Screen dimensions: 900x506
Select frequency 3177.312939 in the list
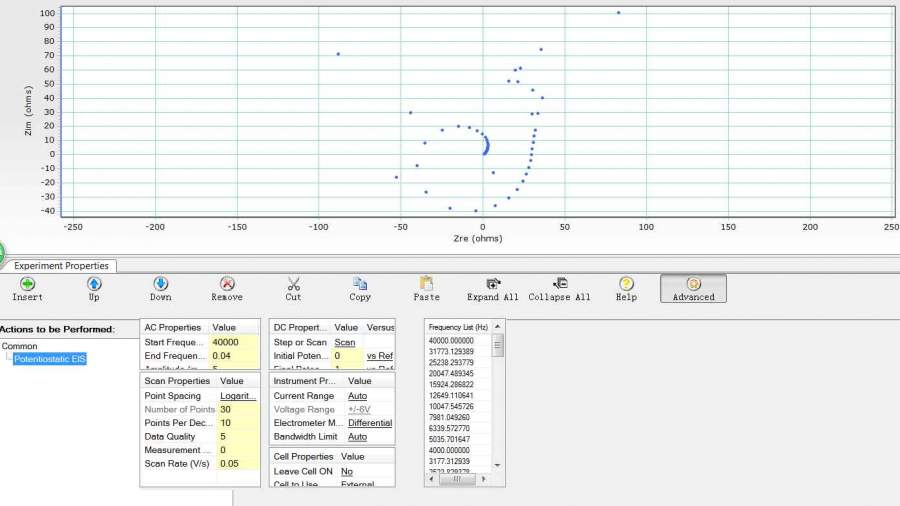tap(451, 461)
